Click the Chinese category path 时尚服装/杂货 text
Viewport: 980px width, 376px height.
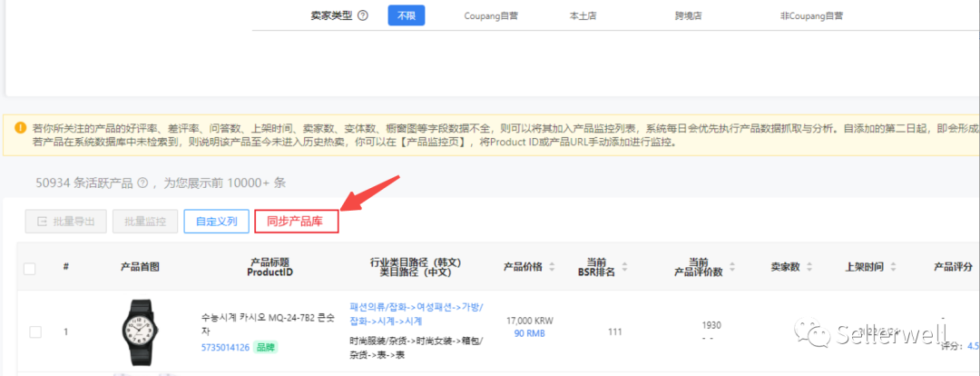tap(416, 347)
